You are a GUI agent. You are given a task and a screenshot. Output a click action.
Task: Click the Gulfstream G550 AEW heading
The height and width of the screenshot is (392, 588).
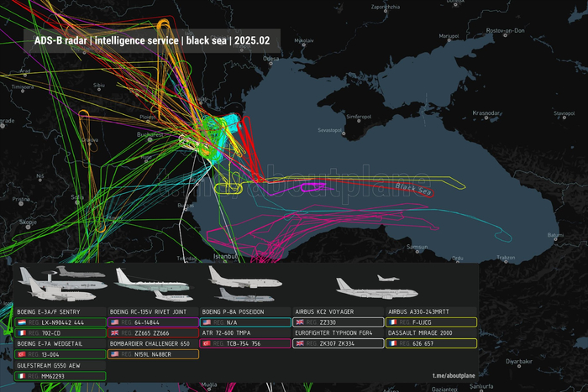(49, 365)
